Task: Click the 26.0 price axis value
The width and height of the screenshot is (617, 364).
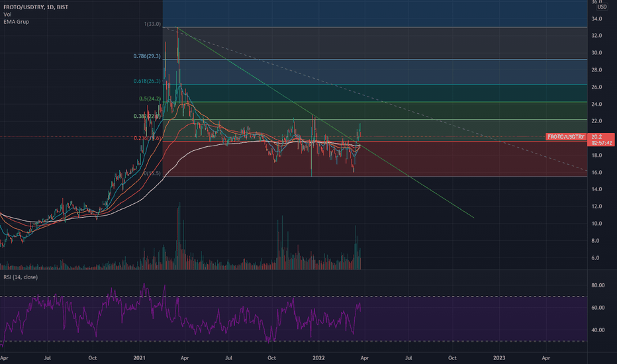Action: pos(596,87)
